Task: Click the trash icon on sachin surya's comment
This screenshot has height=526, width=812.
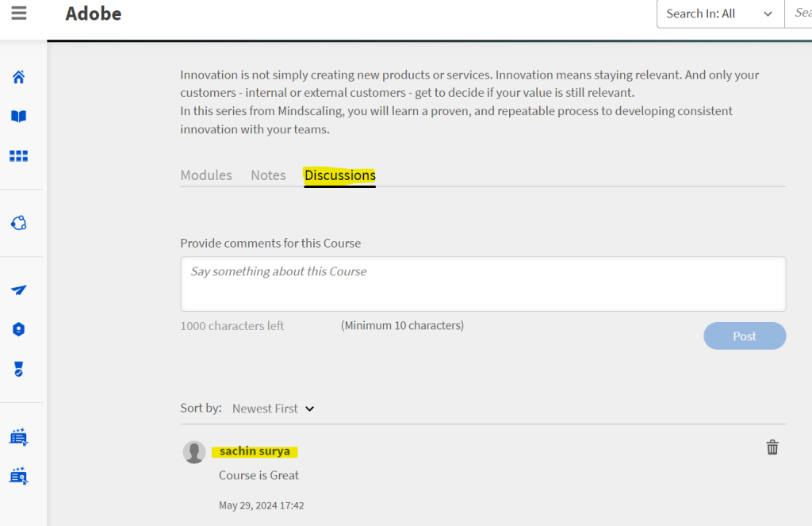Action: click(x=772, y=447)
